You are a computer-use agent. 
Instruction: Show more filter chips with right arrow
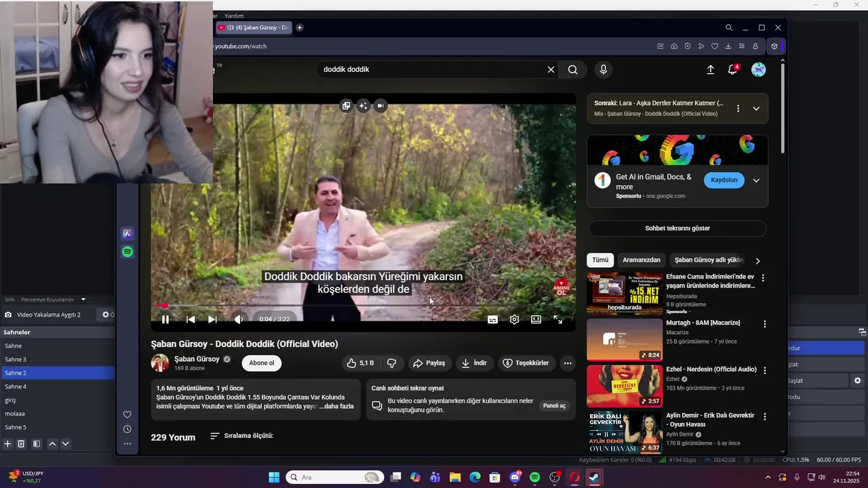point(757,261)
